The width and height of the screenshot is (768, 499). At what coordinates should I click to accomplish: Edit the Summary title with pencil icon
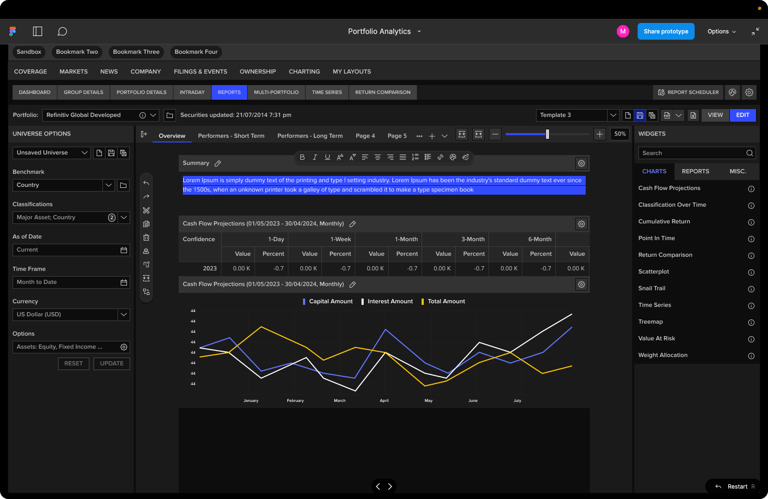[x=218, y=163]
